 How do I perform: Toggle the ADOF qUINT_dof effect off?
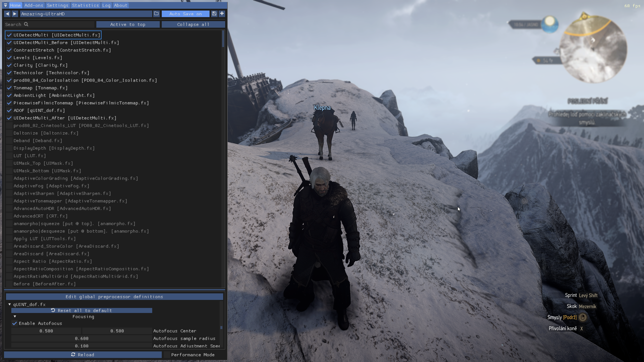click(9, 110)
